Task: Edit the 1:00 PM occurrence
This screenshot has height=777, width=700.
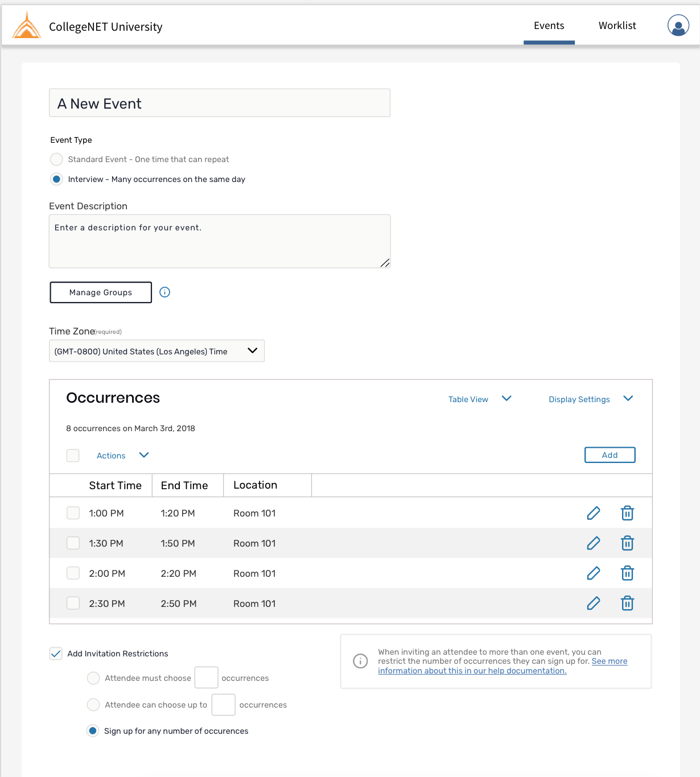Action: (594, 513)
